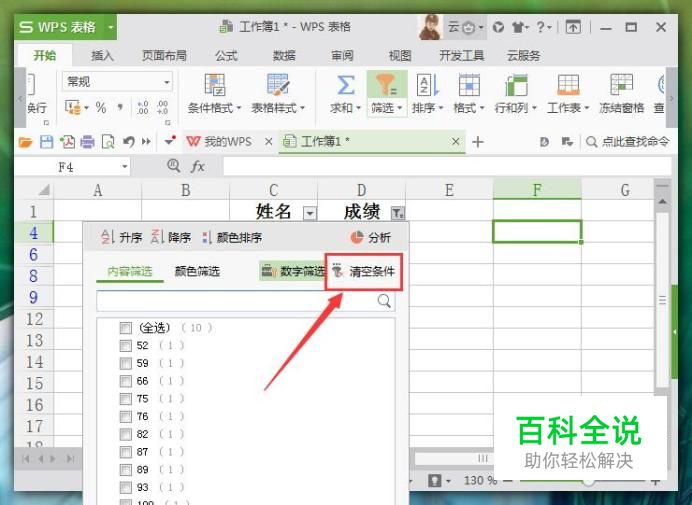Click the open folder icon in quick toolbar

(26, 142)
